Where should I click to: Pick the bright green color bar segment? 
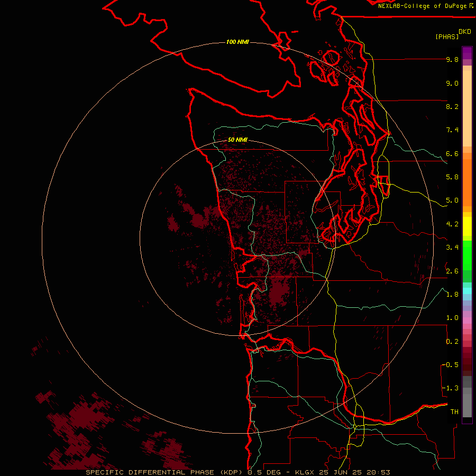coord(467,255)
